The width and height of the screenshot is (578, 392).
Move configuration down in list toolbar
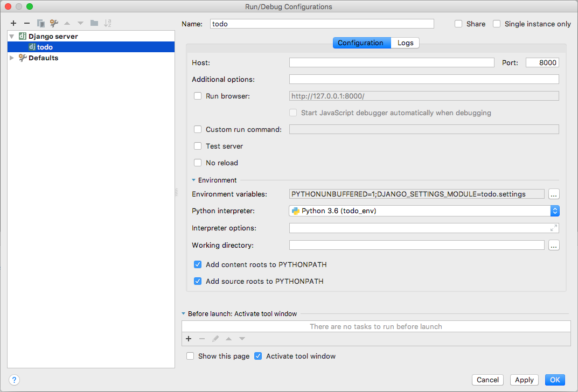tap(80, 23)
